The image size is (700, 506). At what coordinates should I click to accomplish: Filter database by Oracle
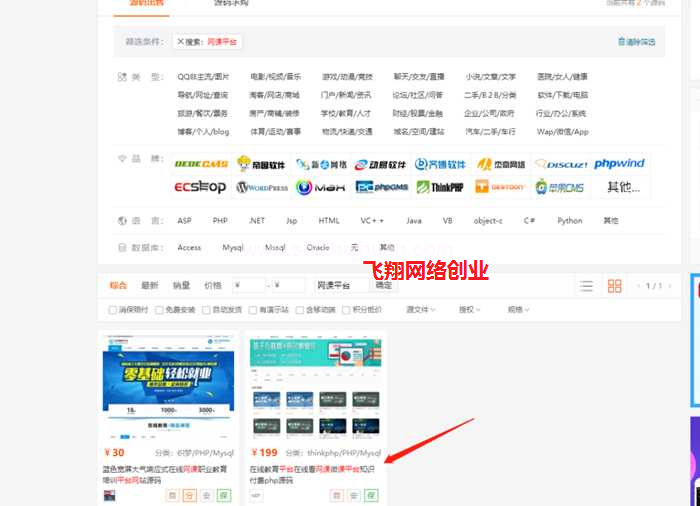pos(318,247)
